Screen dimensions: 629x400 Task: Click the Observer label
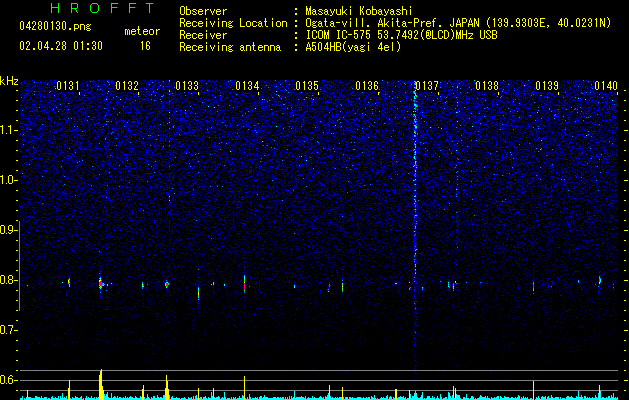[203, 11]
